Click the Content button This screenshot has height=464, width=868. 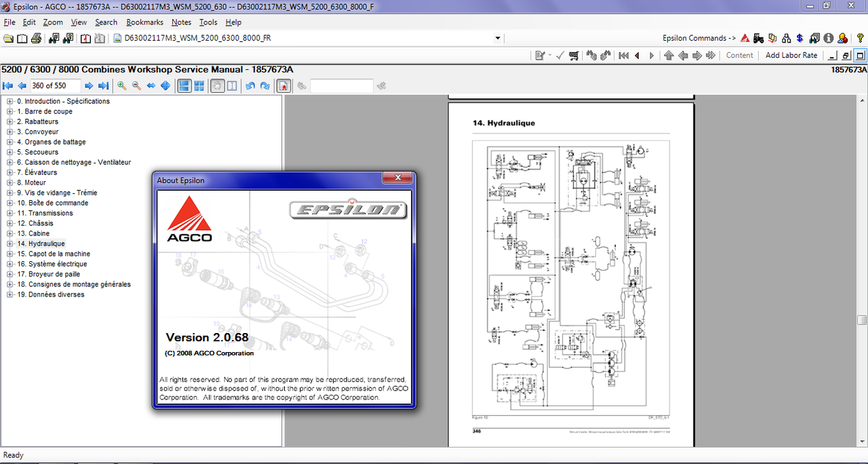pos(739,56)
